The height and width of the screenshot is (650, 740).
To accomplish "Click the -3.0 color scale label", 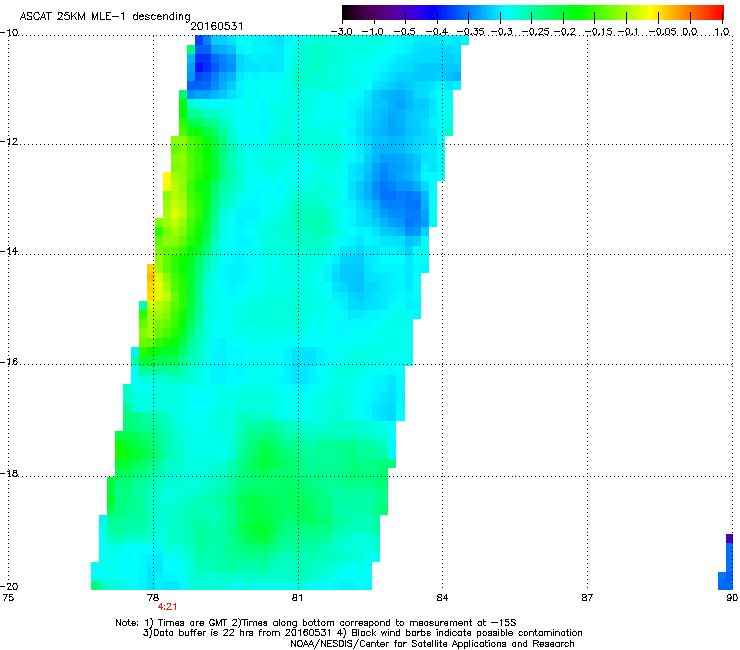I will pyautogui.click(x=342, y=32).
